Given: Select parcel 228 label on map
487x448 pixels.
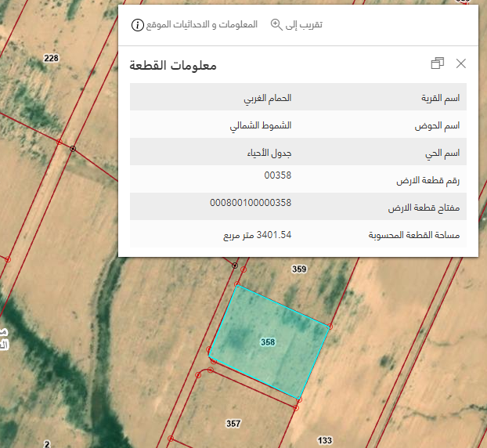Looking at the screenshot, I should pos(51,58).
